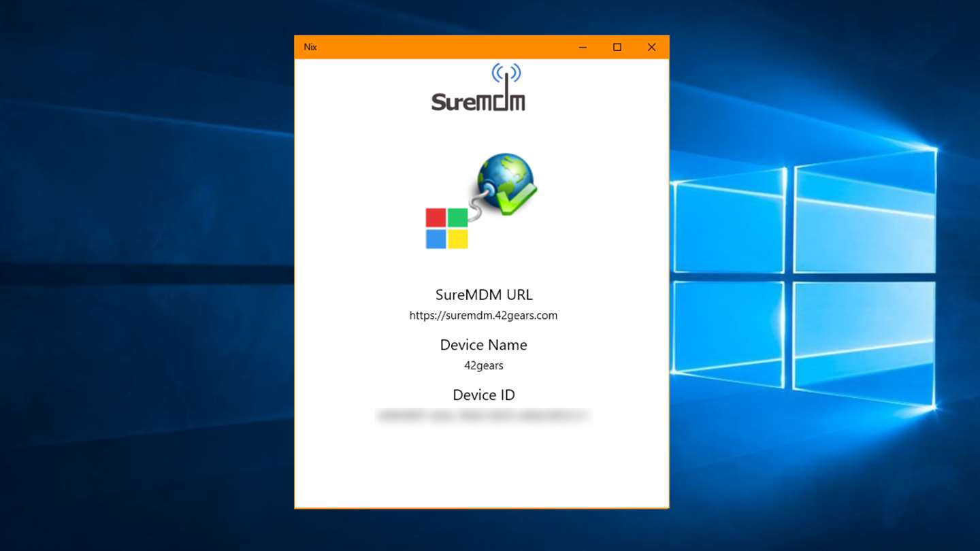Maximize the Nix window
980x551 pixels.
(x=617, y=47)
